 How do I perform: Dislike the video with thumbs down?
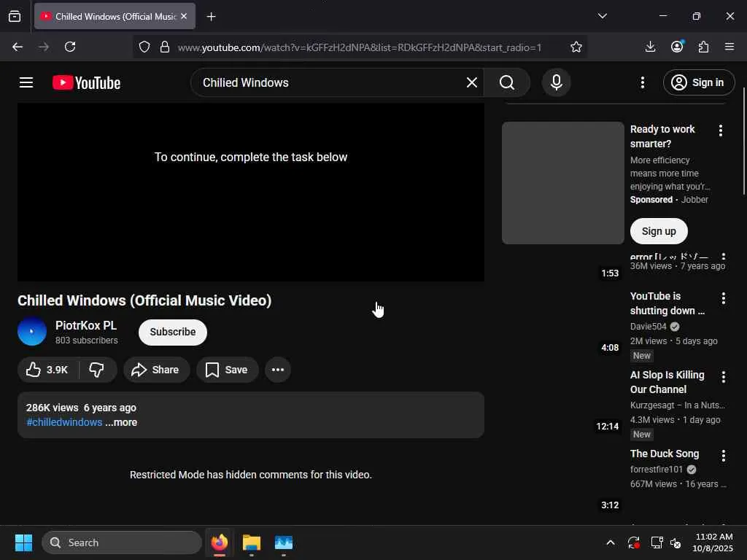click(x=97, y=370)
